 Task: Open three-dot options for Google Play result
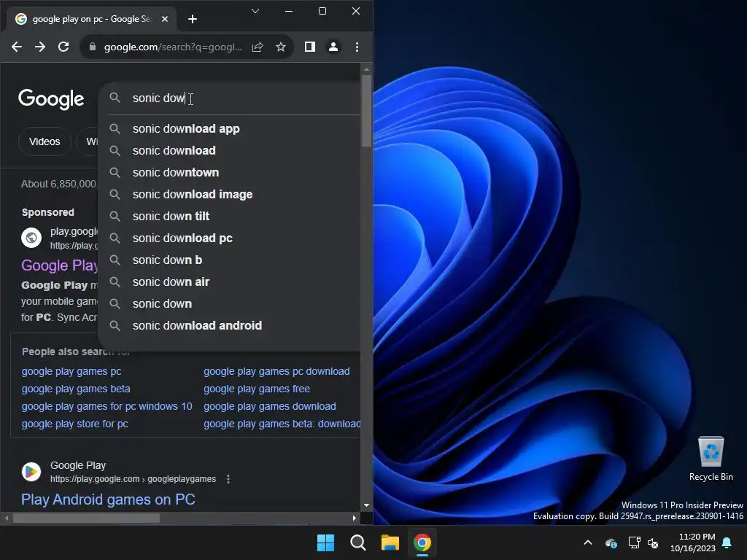(x=228, y=479)
